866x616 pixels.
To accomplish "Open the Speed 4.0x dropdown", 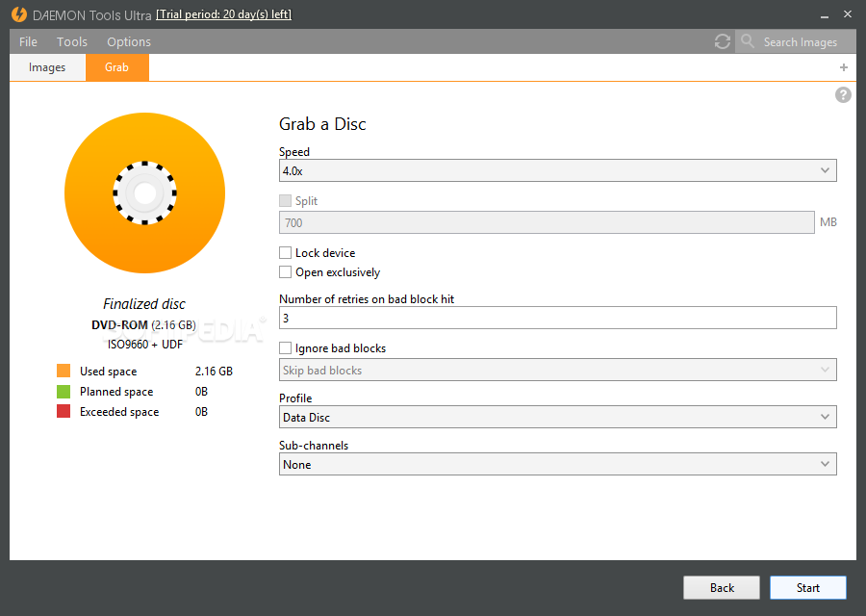I will (x=558, y=170).
